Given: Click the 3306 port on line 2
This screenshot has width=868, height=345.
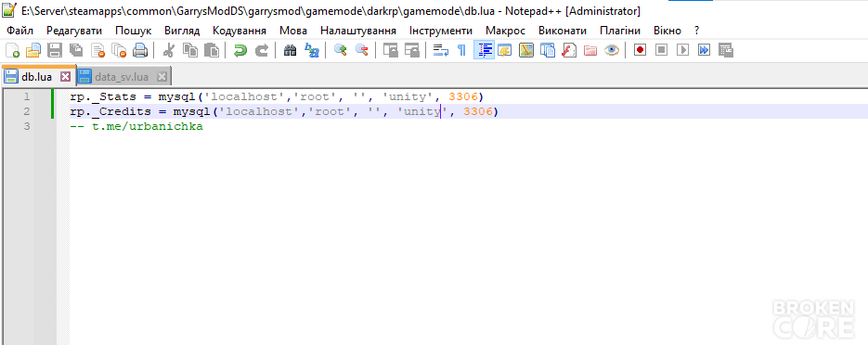Looking at the screenshot, I should coord(478,111).
